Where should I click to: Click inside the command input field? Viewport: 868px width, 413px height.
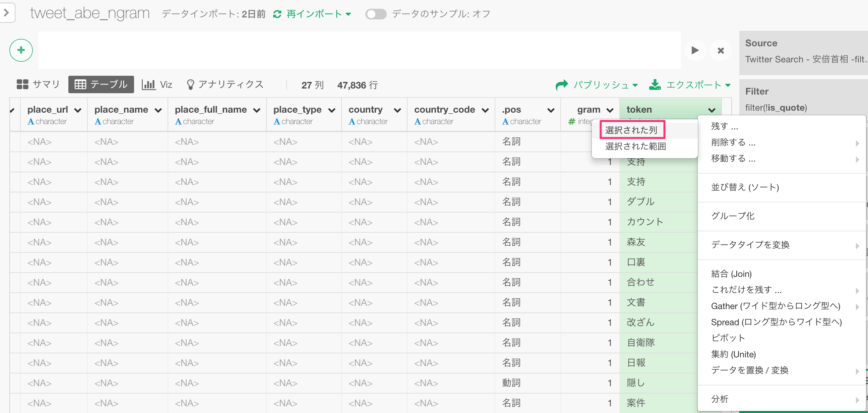click(x=359, y=50)
